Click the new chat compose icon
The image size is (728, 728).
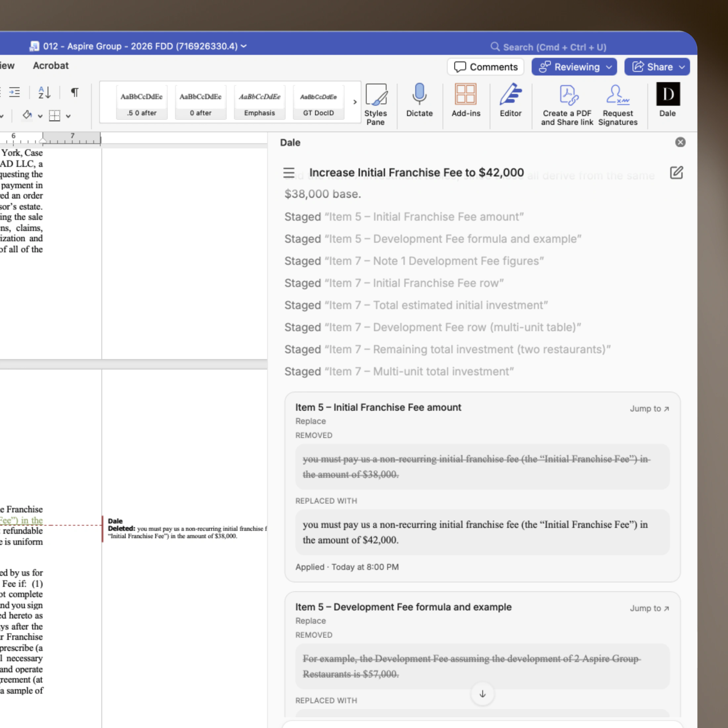click(x=676, y=173)
